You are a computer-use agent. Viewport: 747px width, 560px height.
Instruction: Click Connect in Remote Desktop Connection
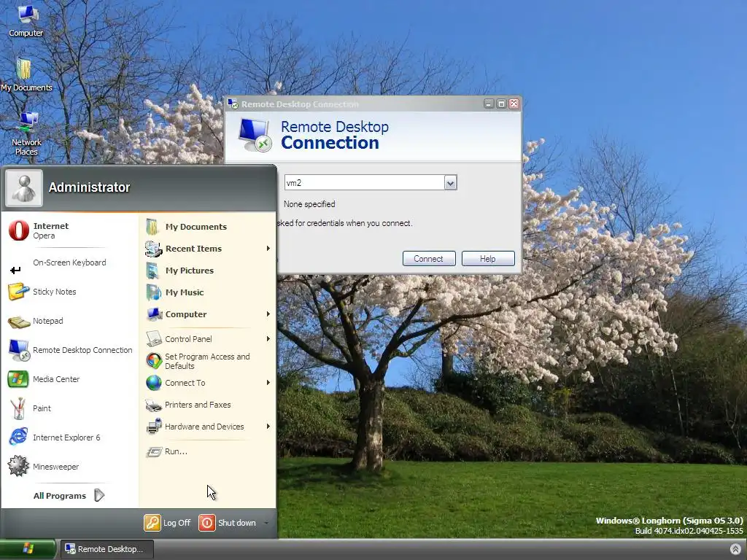(x=429, y=259)
